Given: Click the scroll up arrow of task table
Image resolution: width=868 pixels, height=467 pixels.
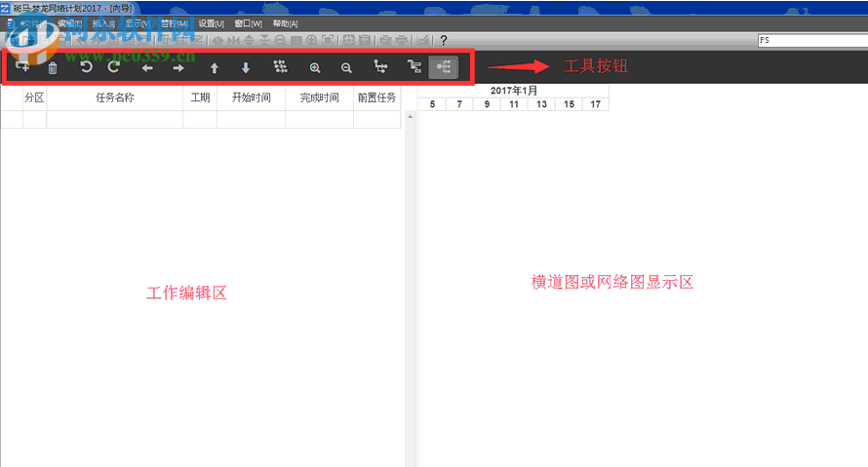Looking at the screenshot, I should tap(411, 117).
